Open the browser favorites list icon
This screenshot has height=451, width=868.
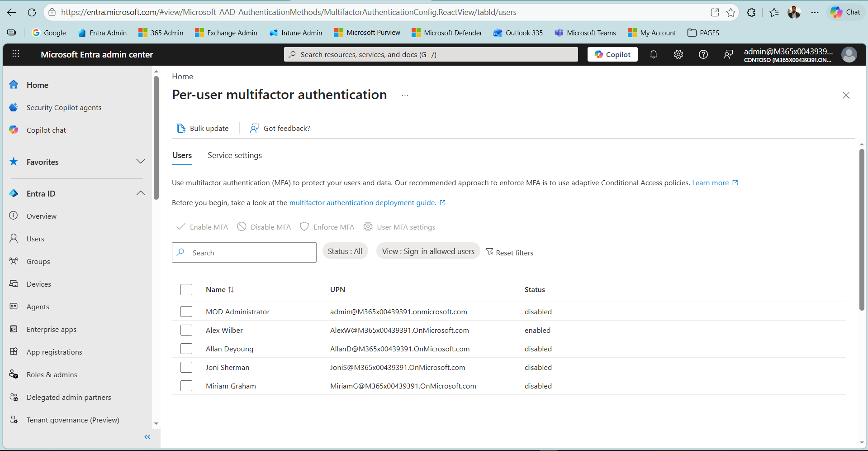pos(774,12)
